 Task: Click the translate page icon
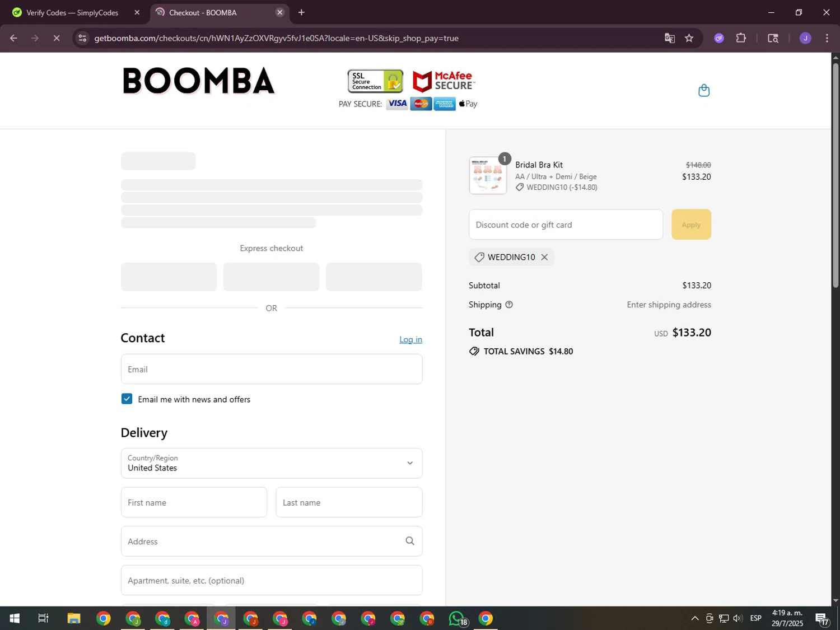670,38
